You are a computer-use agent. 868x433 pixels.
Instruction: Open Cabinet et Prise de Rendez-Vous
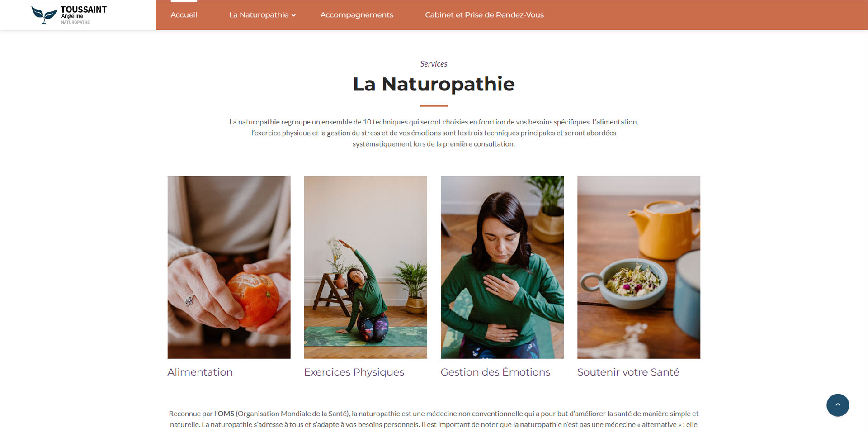tap(484, 15)
